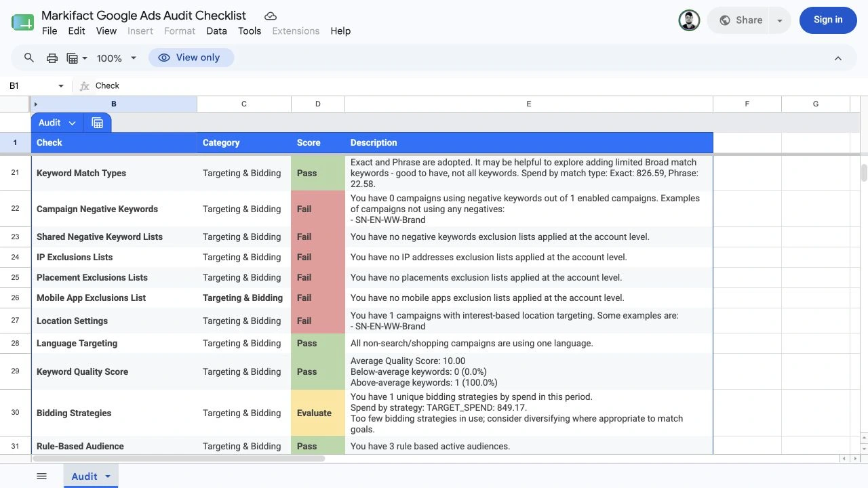
Task: Check the cloud save status icon
Action: coord(271,16)
